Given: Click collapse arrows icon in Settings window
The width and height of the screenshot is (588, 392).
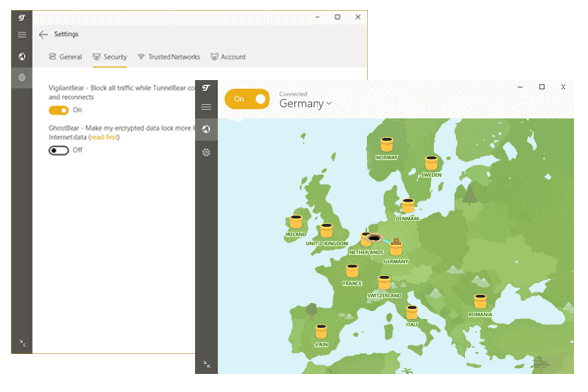Looking at the screenshot, I should point(23,343).
